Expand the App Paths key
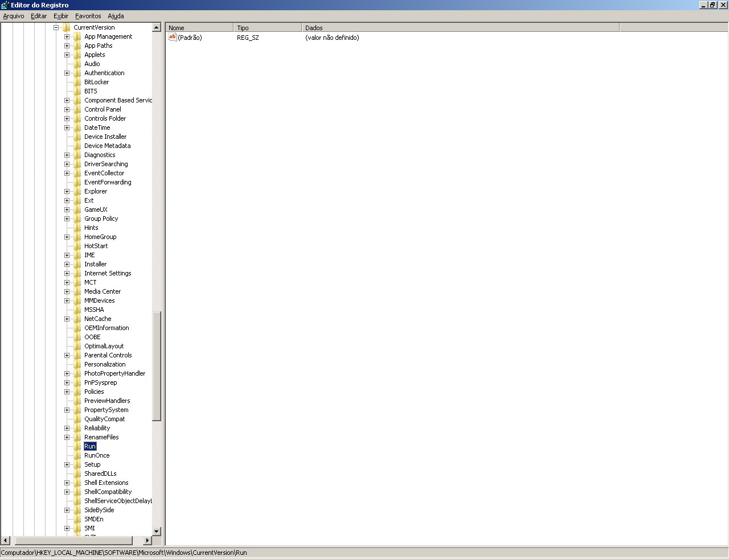 tap(67, 46)
